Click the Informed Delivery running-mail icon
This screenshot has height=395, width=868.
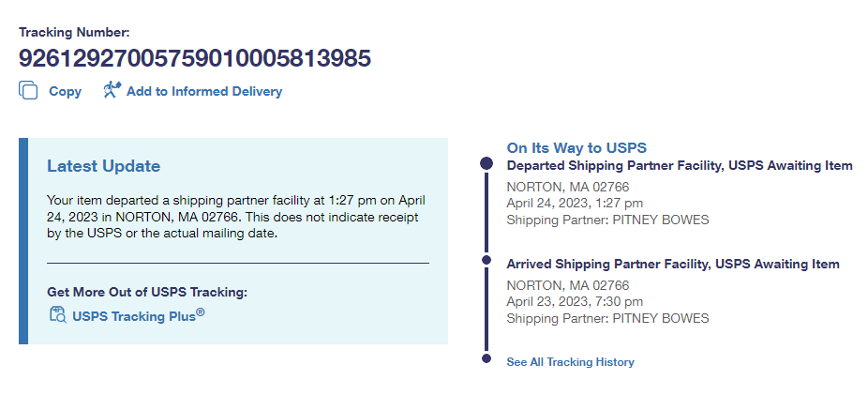click(112, 91)
